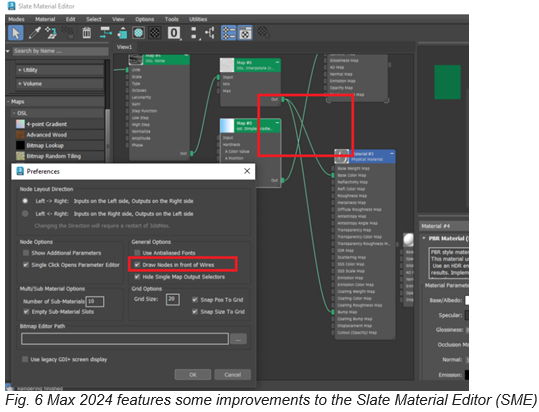
Task: Click the Lay Out Children icon
Action: click(209, 33)
